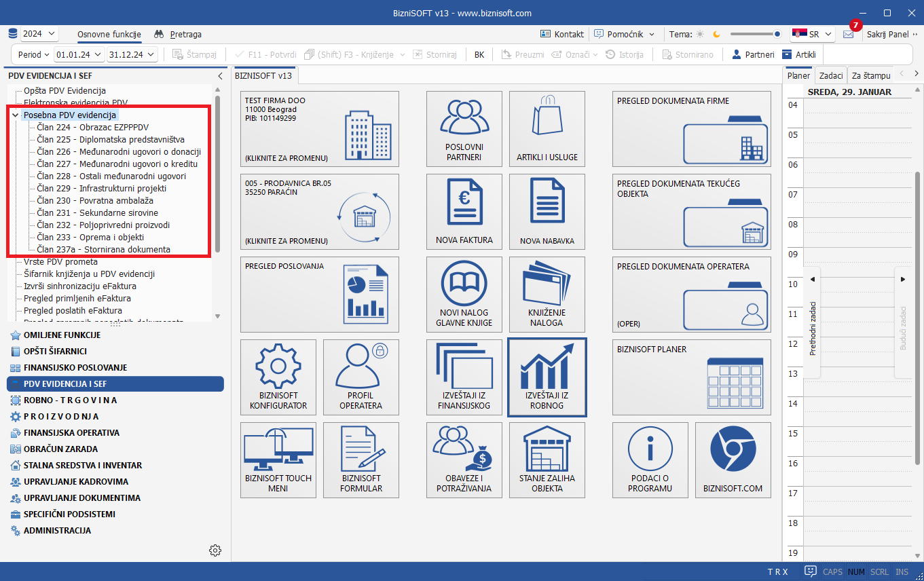Open Izveštaji iz Robnog chart tile
The height and width of the screenshot is (581, 924).
tap(547, 377)
